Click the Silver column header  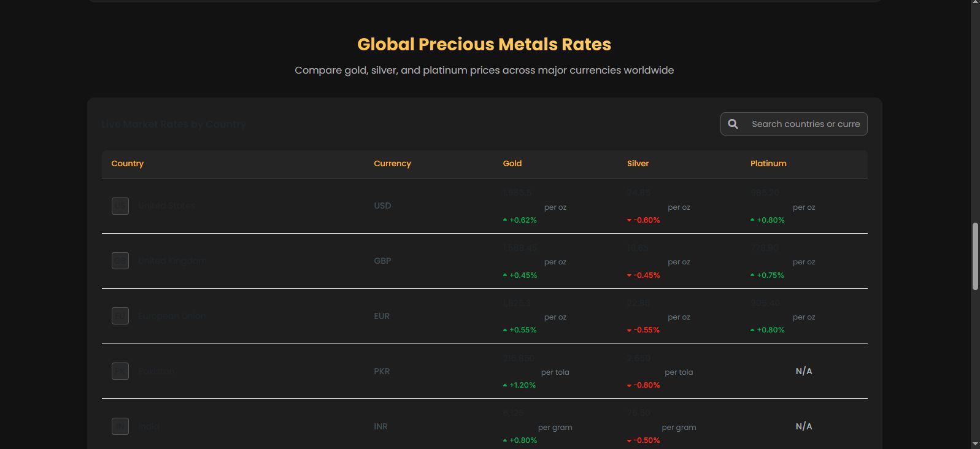tap(638, 164)
